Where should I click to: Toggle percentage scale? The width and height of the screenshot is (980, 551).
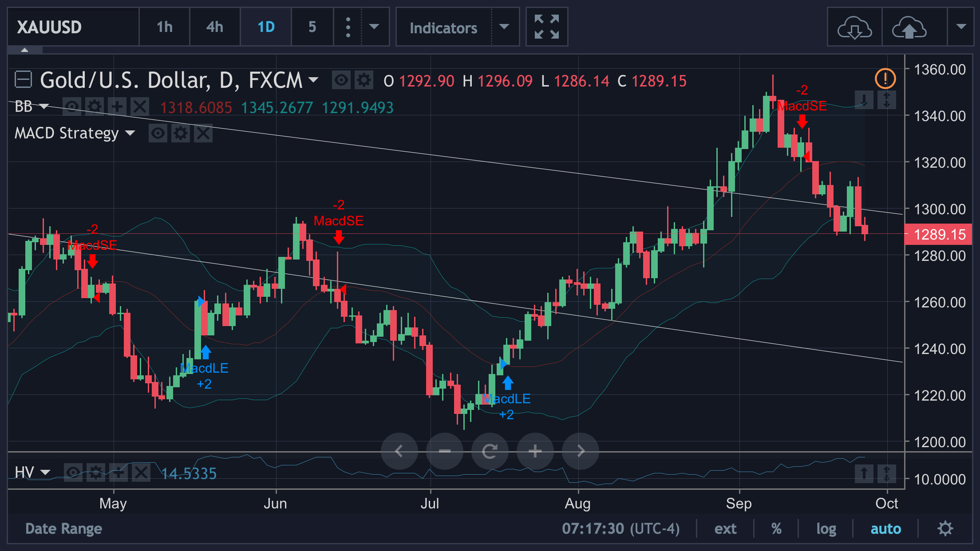tap(776, 528)
